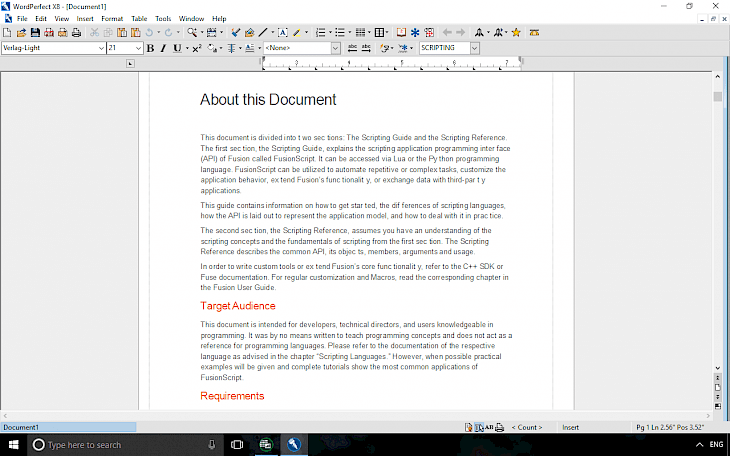Click the AB caps icon in status bar

point(489,427)
